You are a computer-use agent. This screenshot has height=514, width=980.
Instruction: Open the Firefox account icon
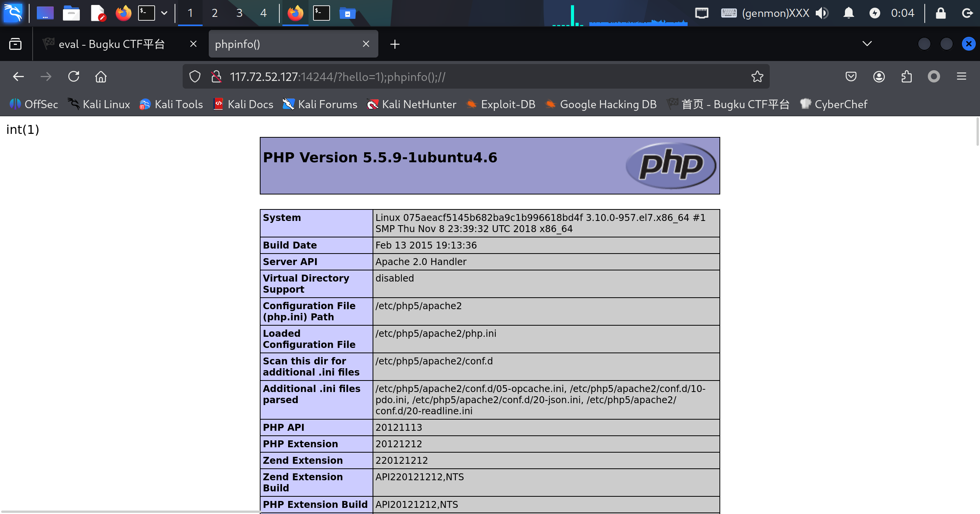click(x=879, y=77)
